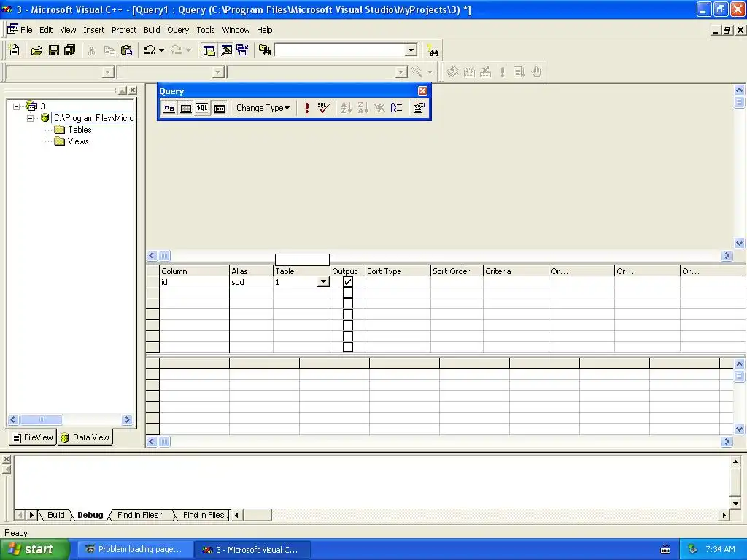The height and width of the screenshot is (560, 747).
Task: Open the Build menu
Action: tap(152, 30)
